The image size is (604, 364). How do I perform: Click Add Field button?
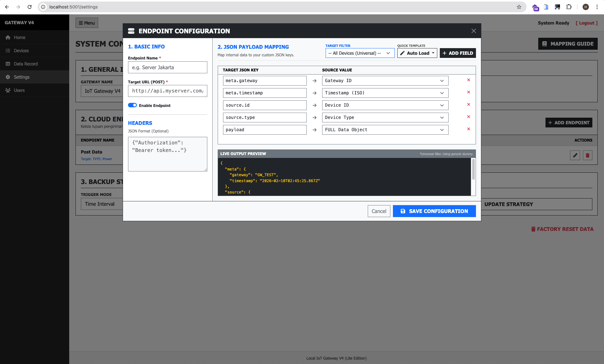point(457,53)
